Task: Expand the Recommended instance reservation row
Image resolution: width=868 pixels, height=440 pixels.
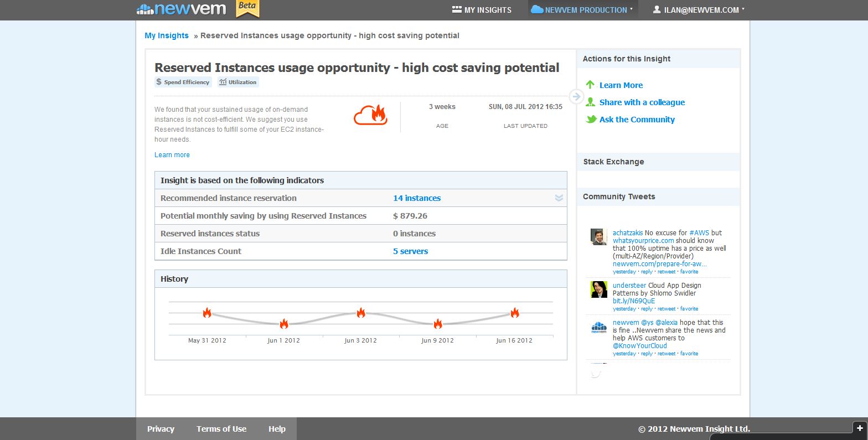Action: click(x=559, y=198)
